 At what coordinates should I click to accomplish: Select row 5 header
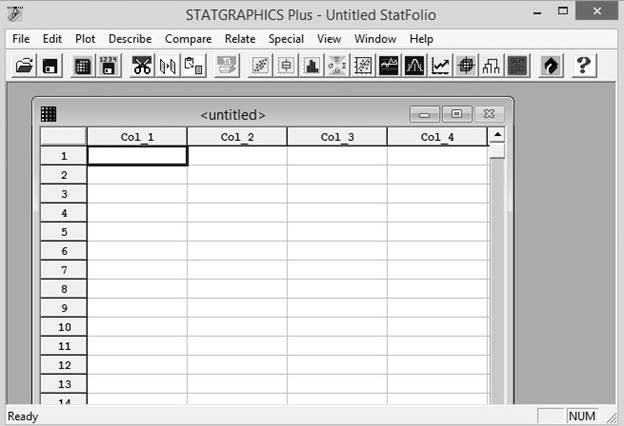[x=64, y=232]
